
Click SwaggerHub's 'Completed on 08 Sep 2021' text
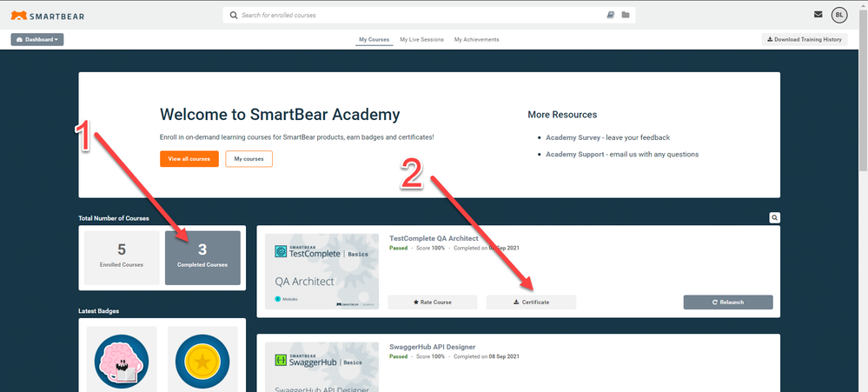487,356
